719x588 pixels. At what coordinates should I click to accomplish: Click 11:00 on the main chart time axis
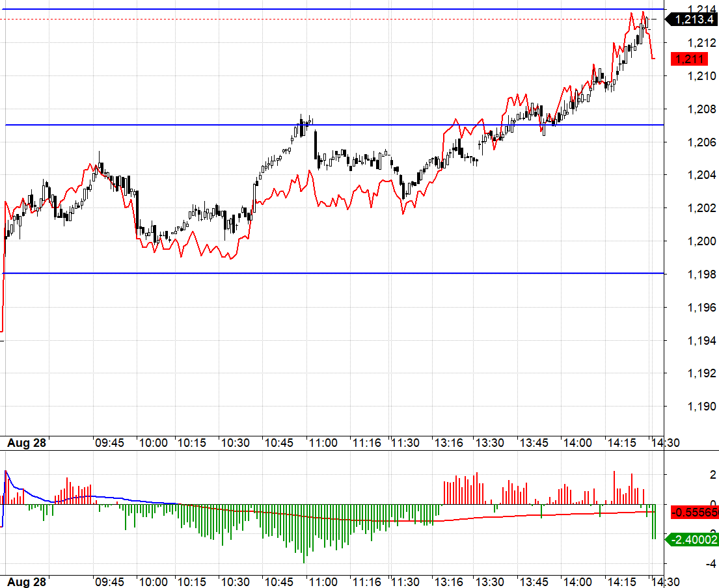point(322,443)
